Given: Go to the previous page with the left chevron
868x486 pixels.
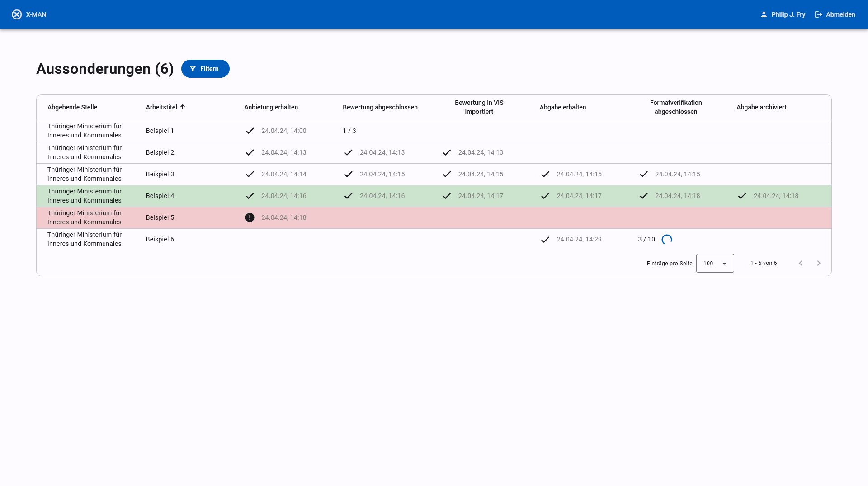Looking at the screenshot, I should pyautogui.click(x=801, y=263).
